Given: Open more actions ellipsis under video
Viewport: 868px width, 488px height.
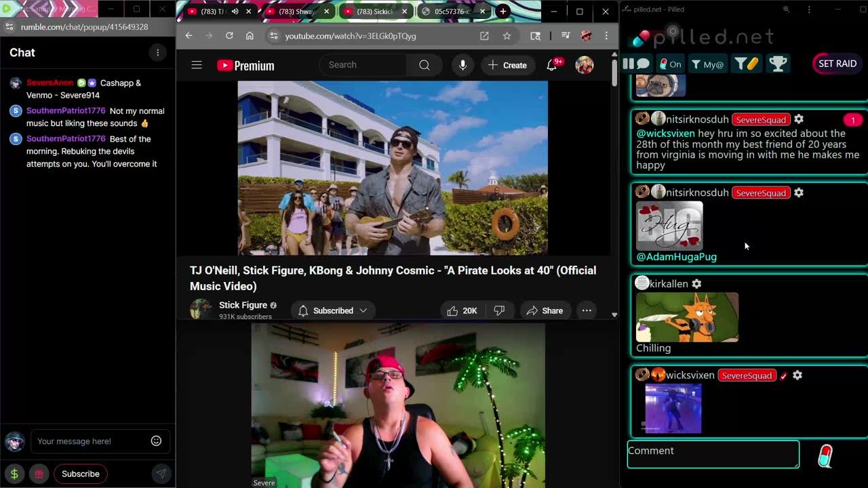Looking at the screenshot, I should [x=587, y=310].
